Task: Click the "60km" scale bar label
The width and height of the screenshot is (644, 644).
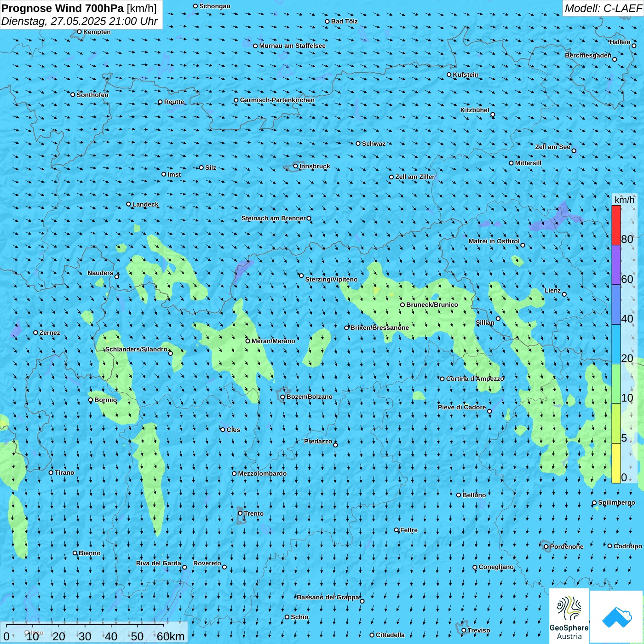Action: [x=171, y=636]
